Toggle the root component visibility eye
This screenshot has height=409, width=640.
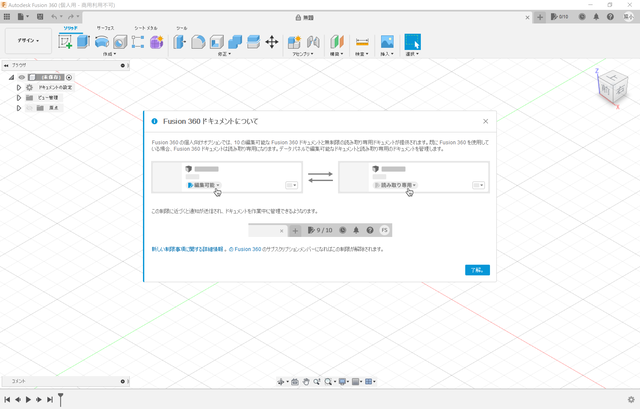pyautogui.click(x=22, y=77)
